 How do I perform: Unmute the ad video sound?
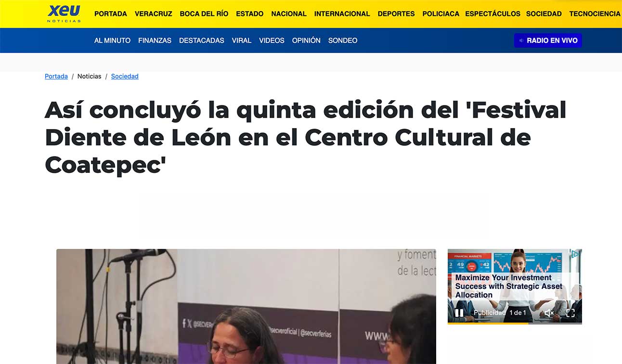[549, 313]
